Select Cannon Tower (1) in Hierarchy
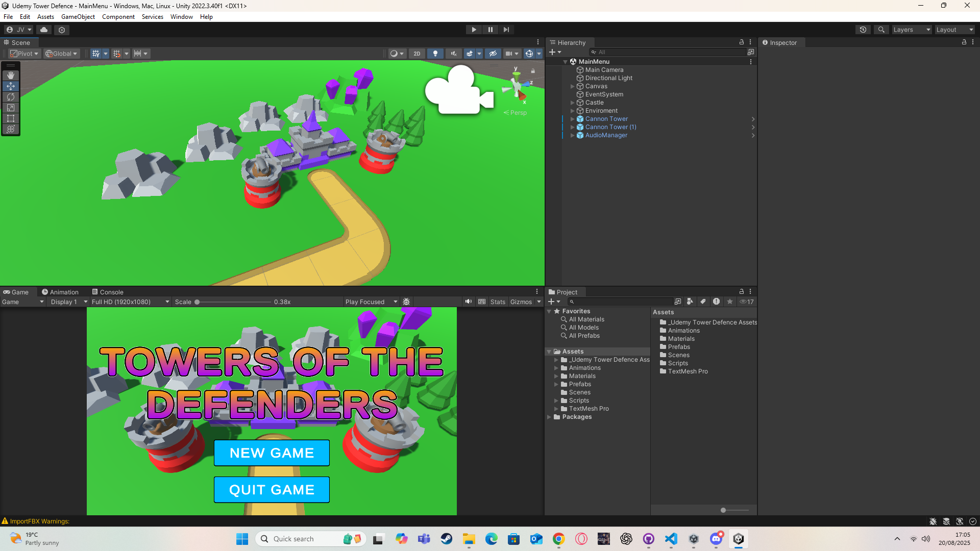The image size is (980, 551). click(x=611, y=127)
